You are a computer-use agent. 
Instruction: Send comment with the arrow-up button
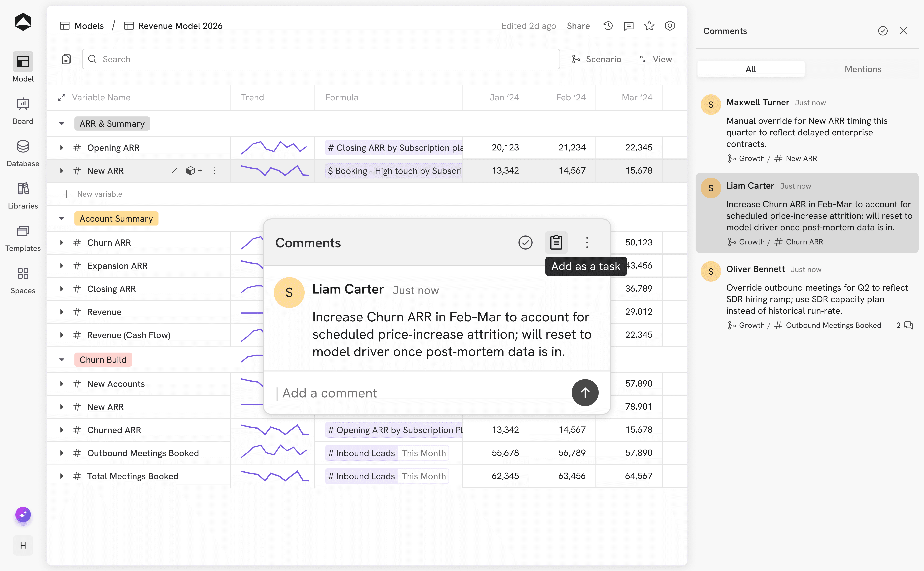pyautogui.click(x=585, y=393)
